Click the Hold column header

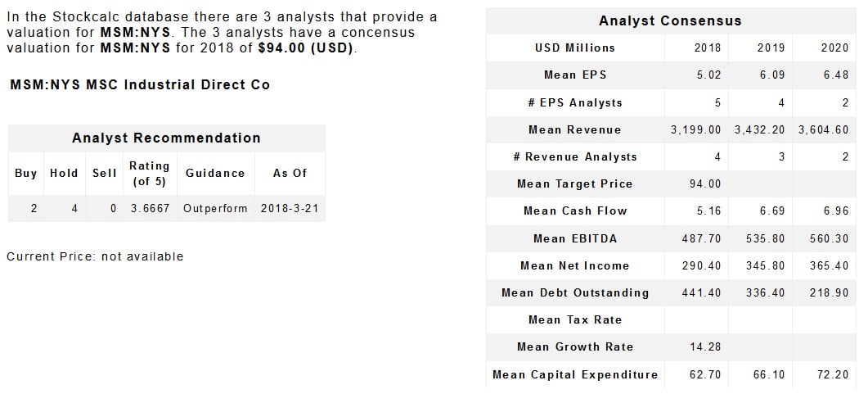coord(64,173)
